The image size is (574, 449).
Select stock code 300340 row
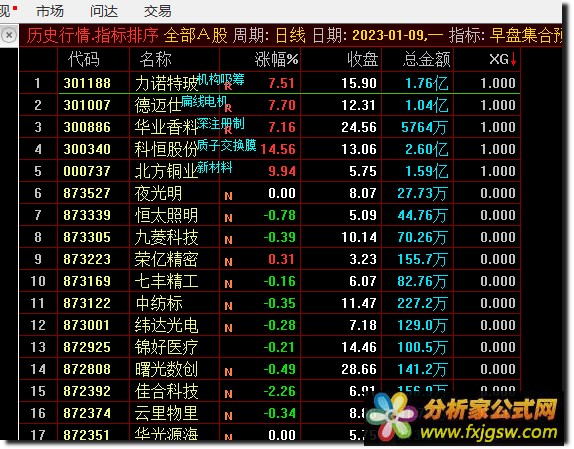pos(270,149)
